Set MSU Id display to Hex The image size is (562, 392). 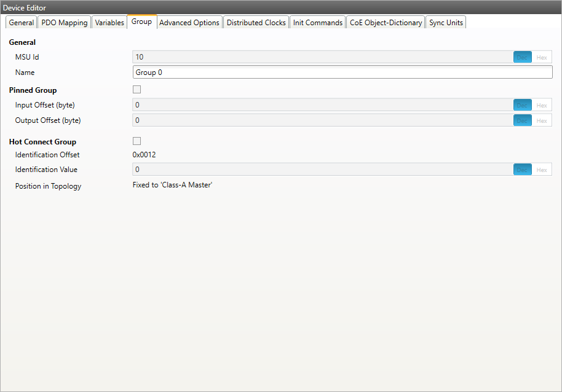(x=542, y=57)
